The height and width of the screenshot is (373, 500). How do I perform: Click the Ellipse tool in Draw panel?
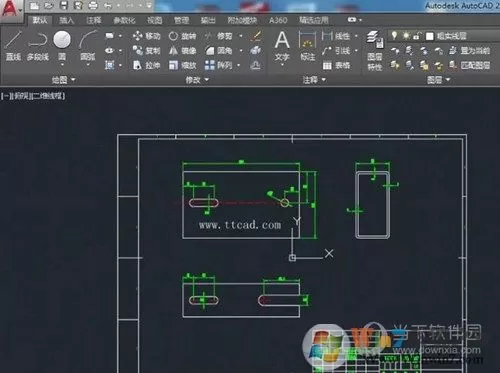110,50
